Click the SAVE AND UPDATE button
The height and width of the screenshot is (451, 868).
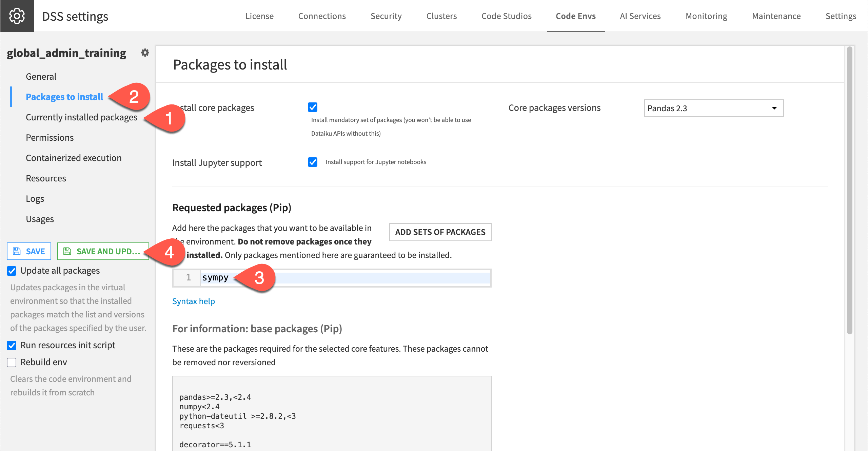103,251
